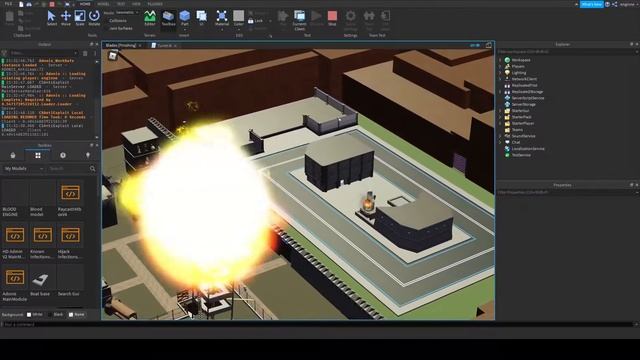Click the Lighting bulb icon in Explorer
This screenshot has height=360, width=640.
[x=507, y=73]
